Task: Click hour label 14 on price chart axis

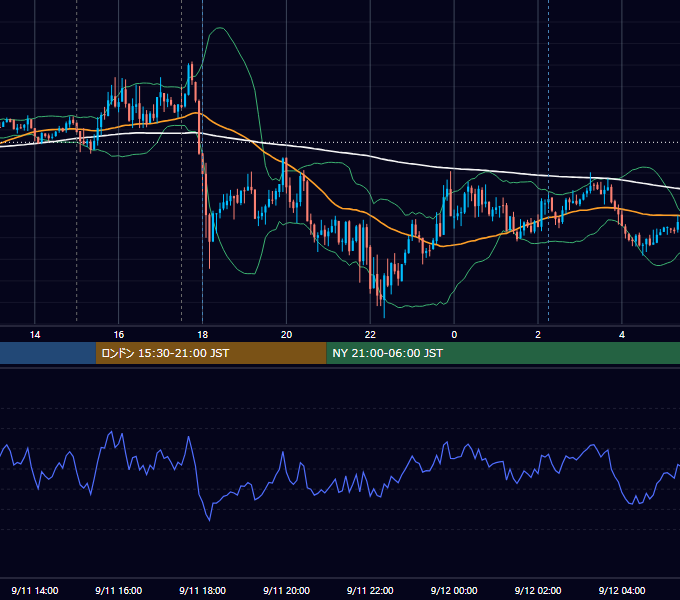Action: coord(35,335)
